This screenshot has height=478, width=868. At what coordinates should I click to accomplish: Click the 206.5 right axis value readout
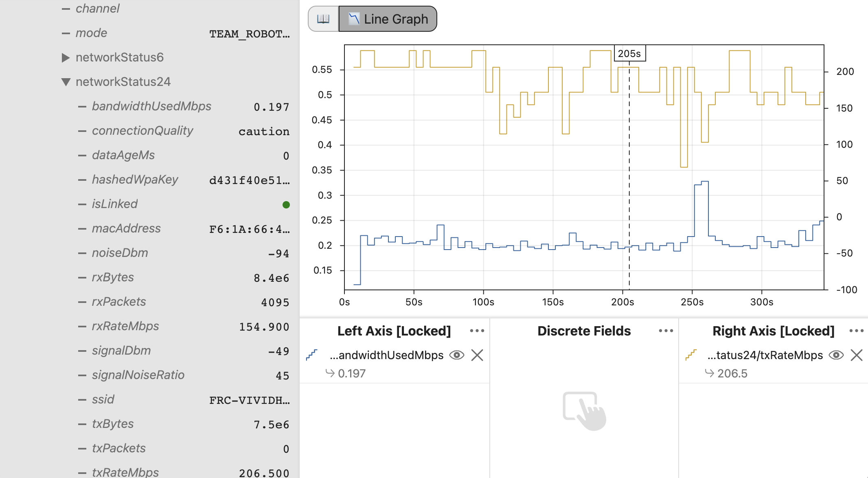[732, 373]
